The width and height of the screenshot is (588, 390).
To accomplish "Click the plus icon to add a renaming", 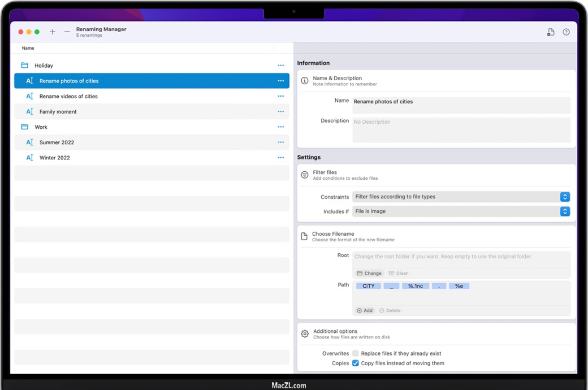I will point(53,32).
